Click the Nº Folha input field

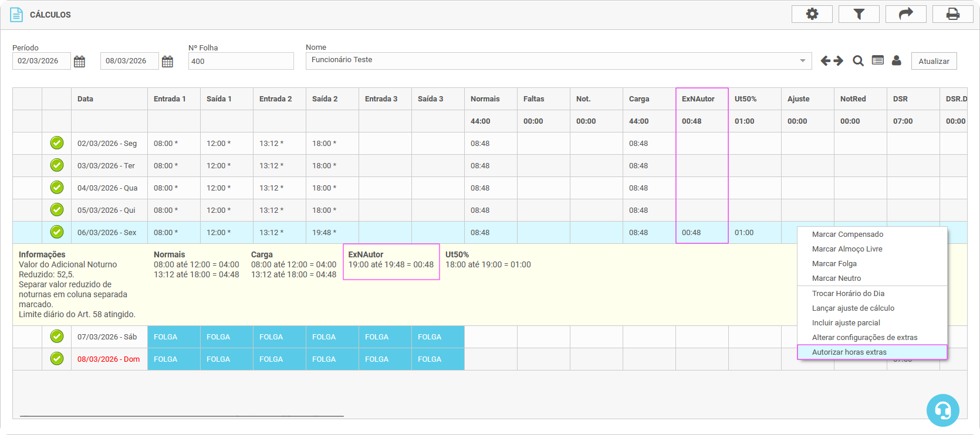pyautogui.click(x=241, y=62)
